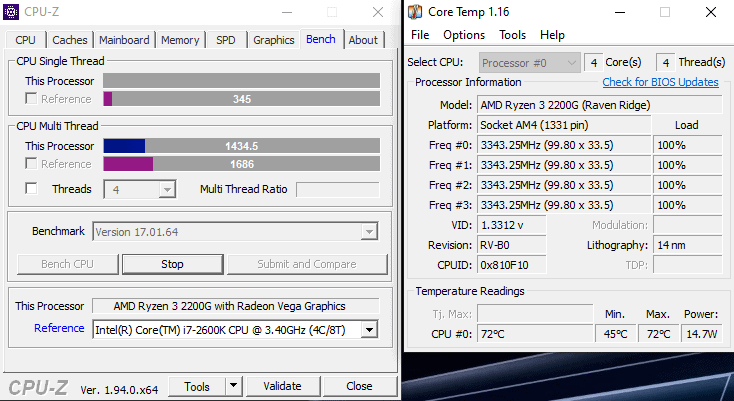This screenshot has width=734, height=401.
Task: Click the multi thread bar showing 1434.5
Action: (242, 146)
